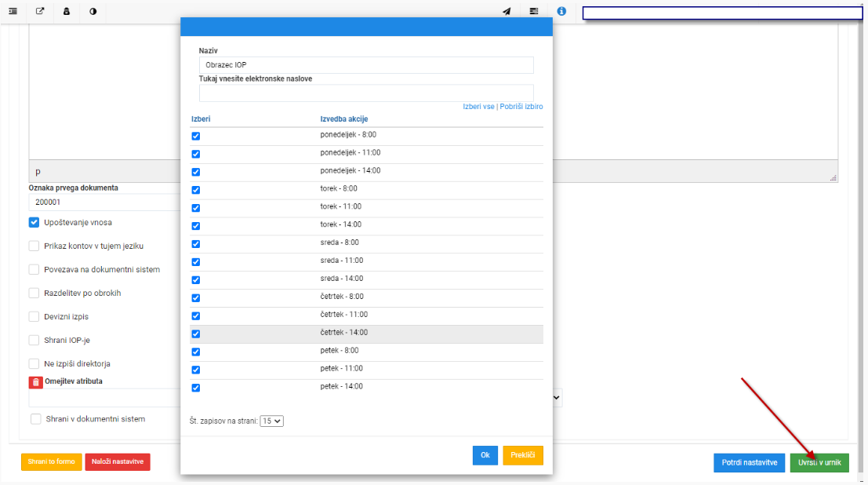Click the Potrdi nastavitve button
This screenshot has width=868, height=485.
[x=749, y=463]
